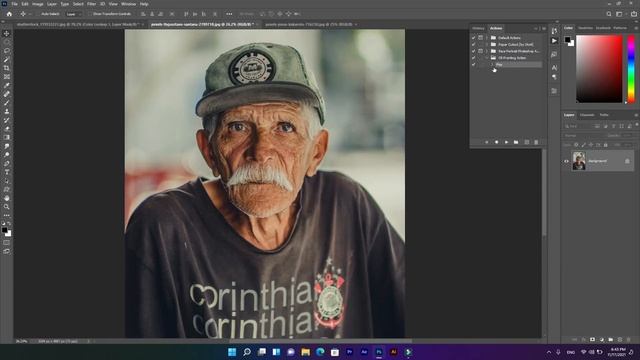Image resolution: width=640 pixels, height=360 pixels.
Task: Open the layer filter Kind dropdown
Action: [x=578, y=126]
